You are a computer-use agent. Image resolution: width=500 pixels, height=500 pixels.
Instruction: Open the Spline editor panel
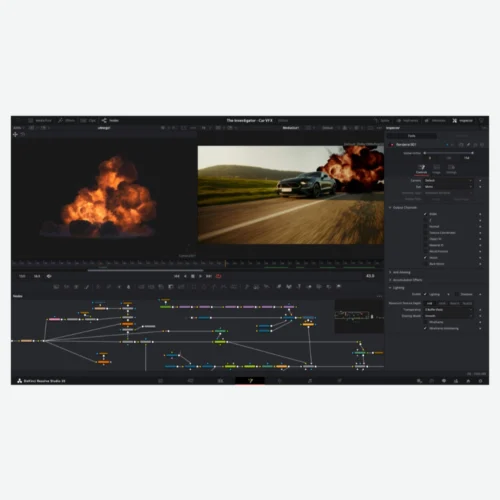[381, 121]
